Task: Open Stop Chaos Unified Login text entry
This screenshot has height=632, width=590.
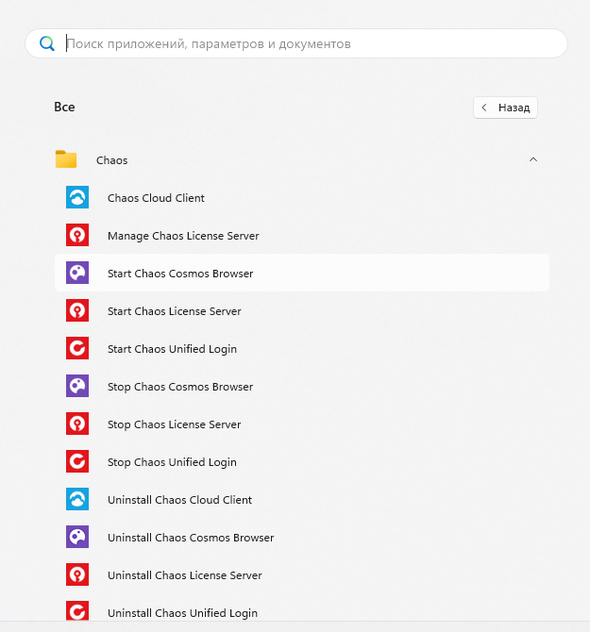Action: (172, 462)
